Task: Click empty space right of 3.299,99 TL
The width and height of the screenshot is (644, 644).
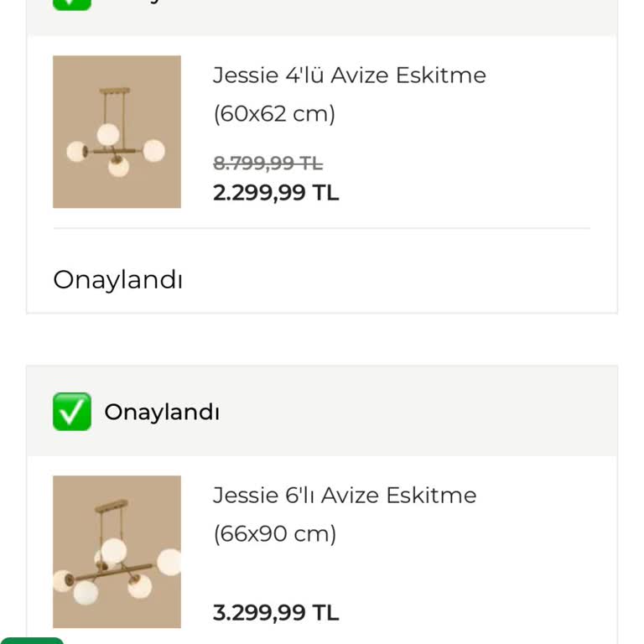Action: [470, 613]
